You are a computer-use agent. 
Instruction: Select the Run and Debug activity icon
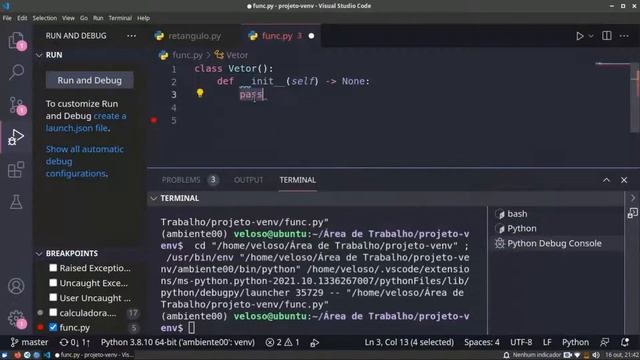pyautogui.click(x=16, y=137)
